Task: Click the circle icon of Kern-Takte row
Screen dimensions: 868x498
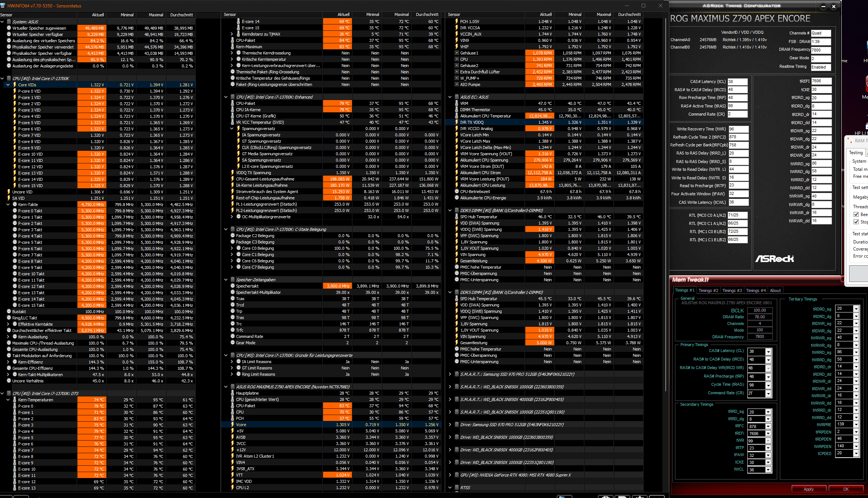Action: pyautogui.click(x=15, y=205)
